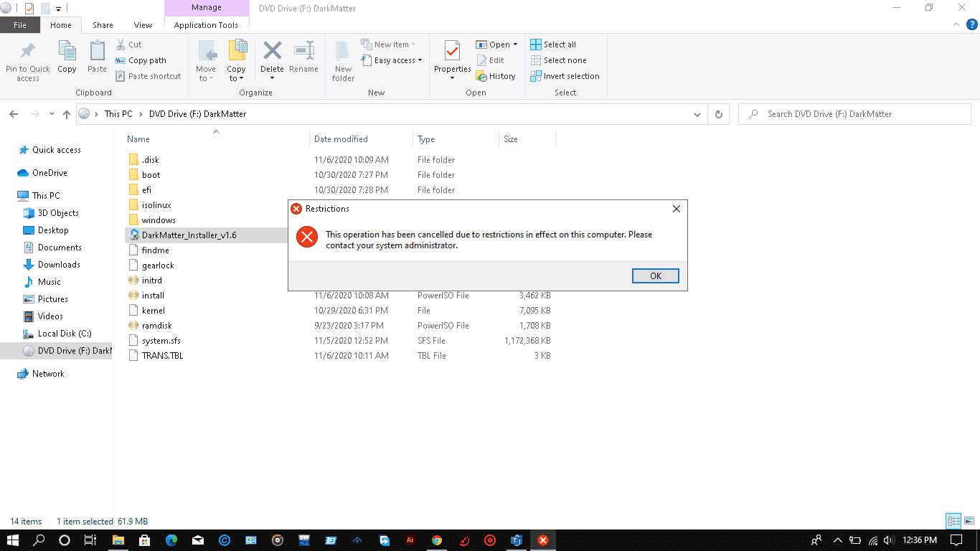Click the History icon in Open group
Image resolution: width=980 pixels, height=551 pixels.
click(x=496, y=75)
